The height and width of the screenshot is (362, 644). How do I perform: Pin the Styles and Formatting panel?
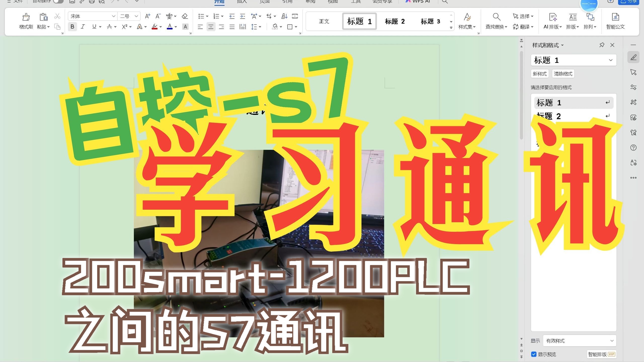pos(602,45)
